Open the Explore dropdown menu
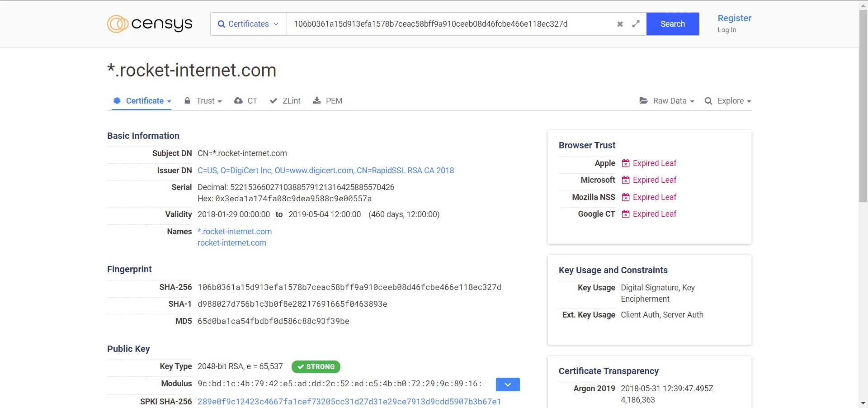868x408 pixels. [728, 101]
